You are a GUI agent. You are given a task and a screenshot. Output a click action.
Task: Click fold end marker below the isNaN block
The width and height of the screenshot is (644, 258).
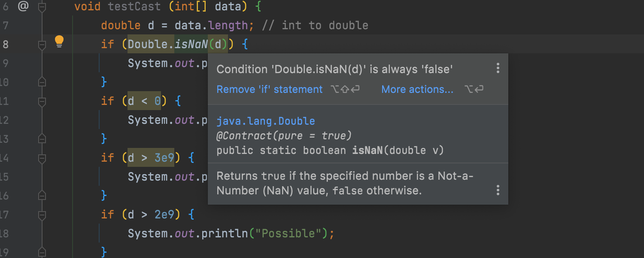(x=42, y=81)
